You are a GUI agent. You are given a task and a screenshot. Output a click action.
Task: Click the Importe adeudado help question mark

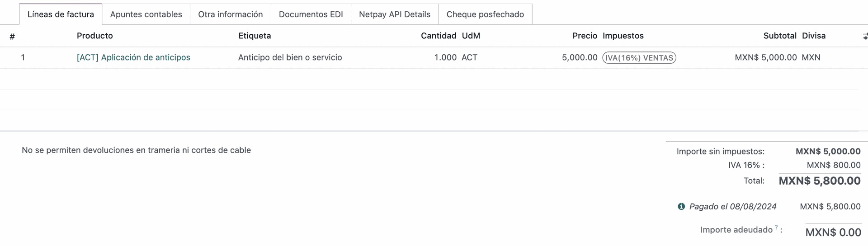click(776, 227)
